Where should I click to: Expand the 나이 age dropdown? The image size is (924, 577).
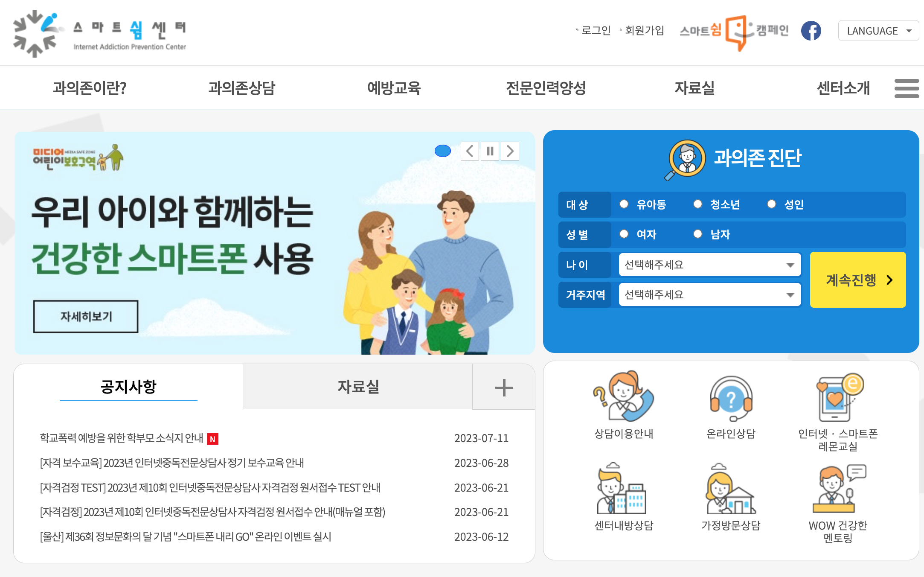click(709, 265)
